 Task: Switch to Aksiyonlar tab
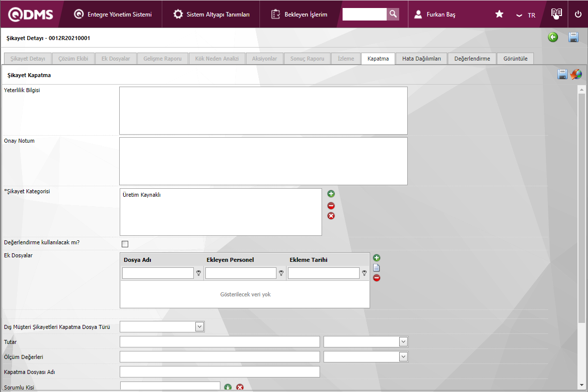264,59
